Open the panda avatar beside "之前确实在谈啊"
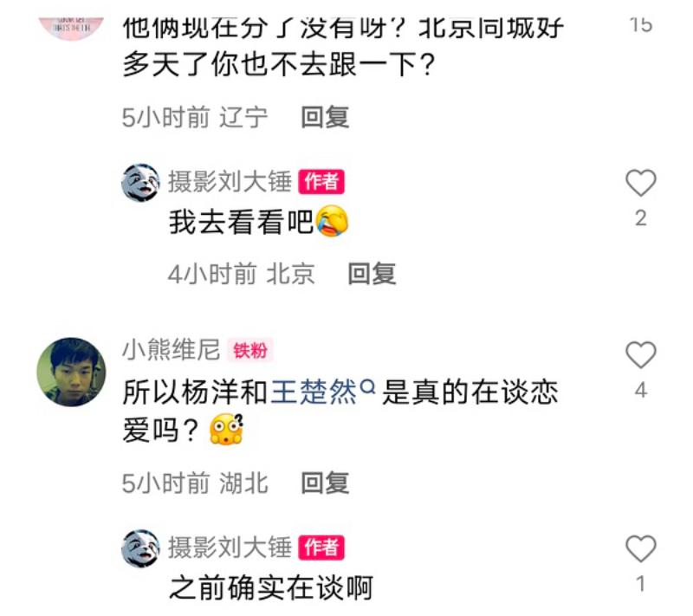Image resolution: width=693 pixels, height=616 pixels. click(x=140, y=548)
